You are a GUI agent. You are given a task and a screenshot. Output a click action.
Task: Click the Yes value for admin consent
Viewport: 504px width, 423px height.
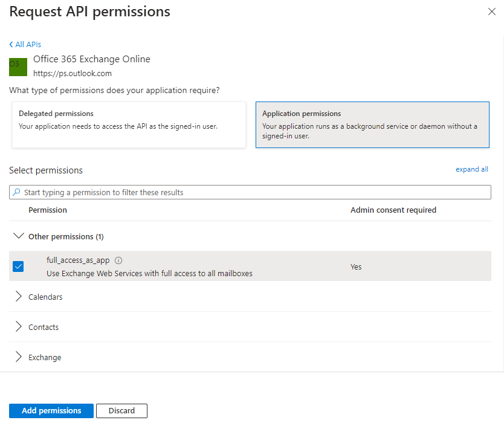coord(356,266)
